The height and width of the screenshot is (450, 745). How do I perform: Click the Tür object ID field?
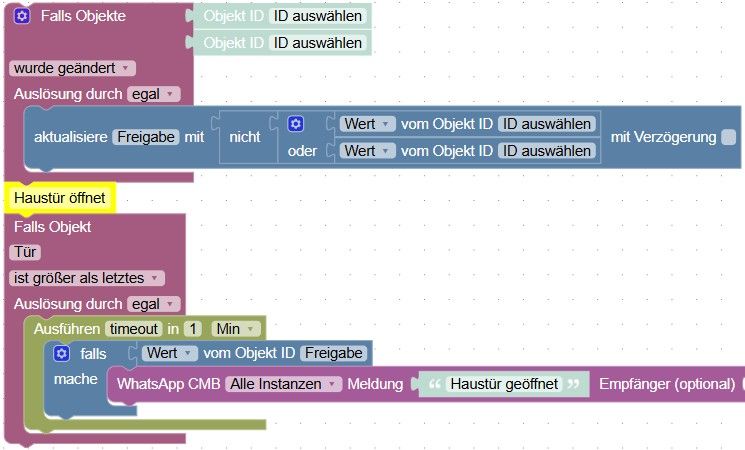[x=25, y=252]
